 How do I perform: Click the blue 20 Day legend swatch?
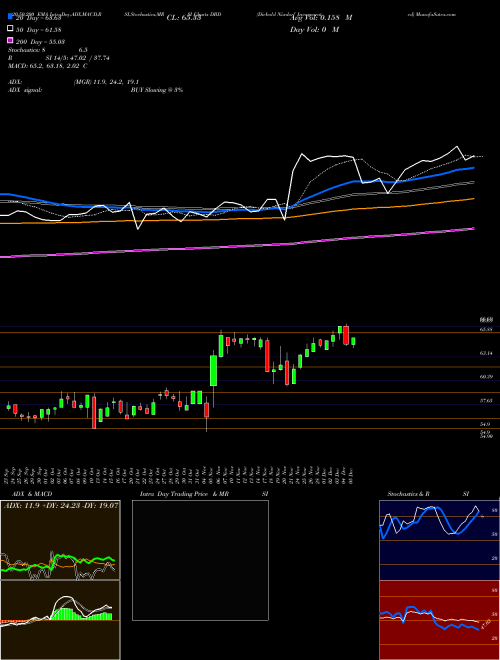pyautogui.click(x=10, y=17)
